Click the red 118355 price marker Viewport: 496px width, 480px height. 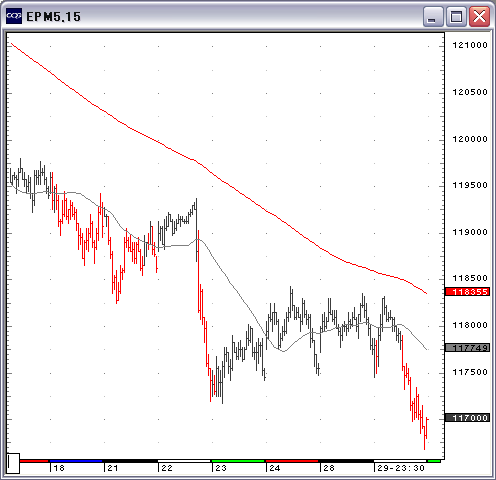coord(468,292)
